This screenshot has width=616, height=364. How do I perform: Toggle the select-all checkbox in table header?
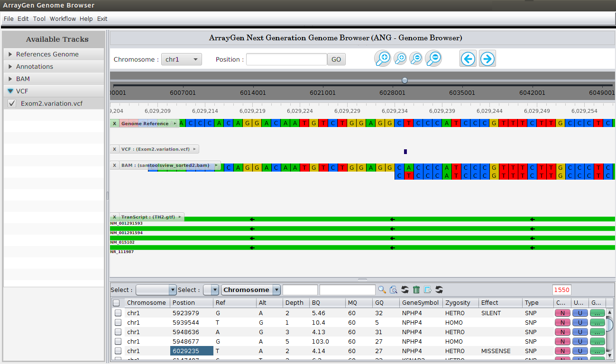point(116,302)
